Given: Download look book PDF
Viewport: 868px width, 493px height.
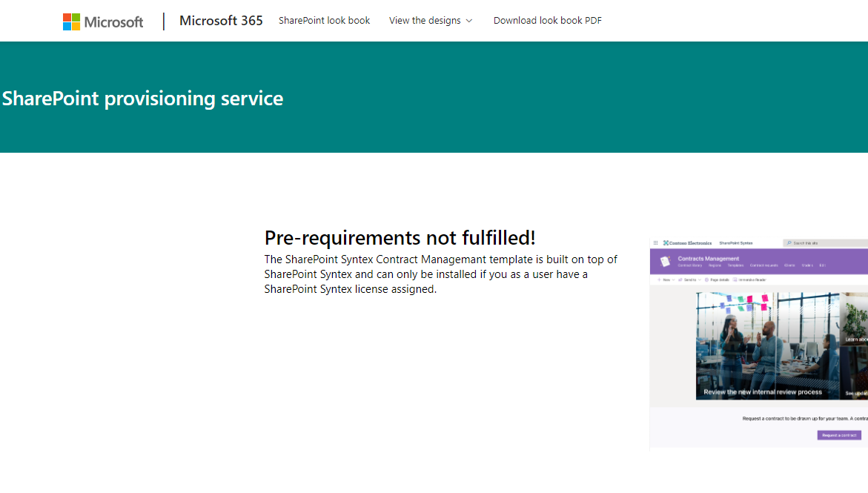Looking at the screenshot, I should point(547,21).
